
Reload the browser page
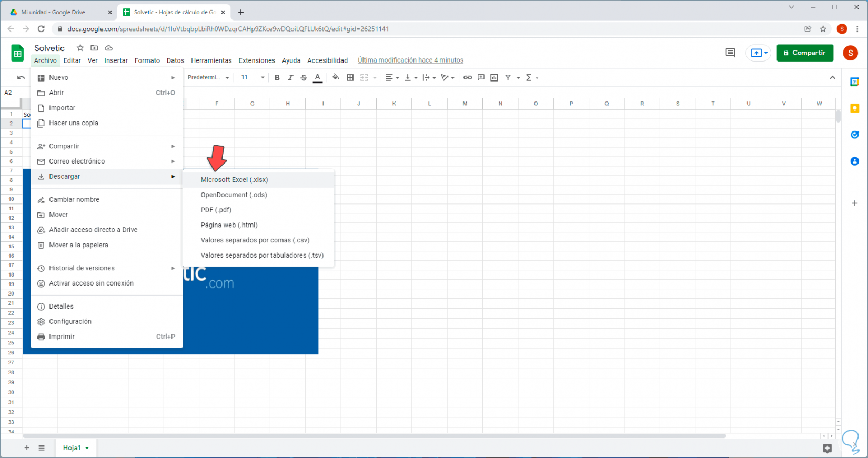pyautogui.click(x=41, y=29)
